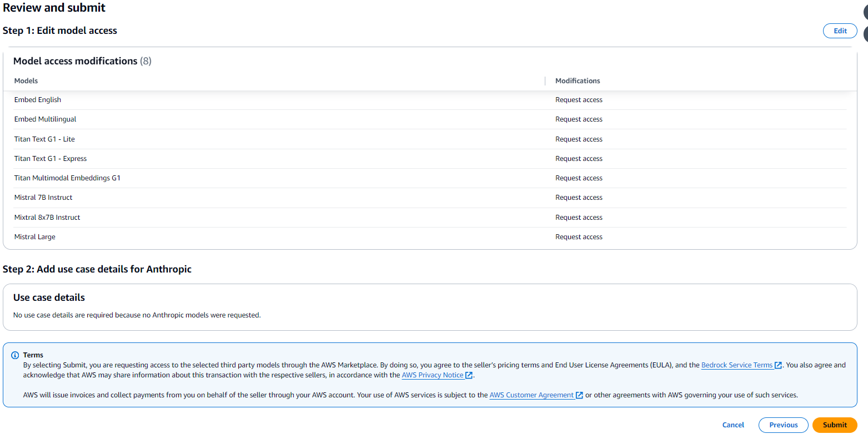Cancel the model access request
This screenshot has height=434, width=868.
(x=733, y=425)
